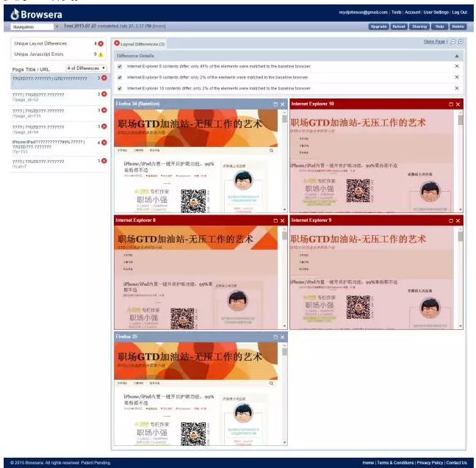The width and height of the screenshot is (476, 468).
Task: Select the Layout Differences (3) tab
Action: pyautogui.click(x=140, y=44)
